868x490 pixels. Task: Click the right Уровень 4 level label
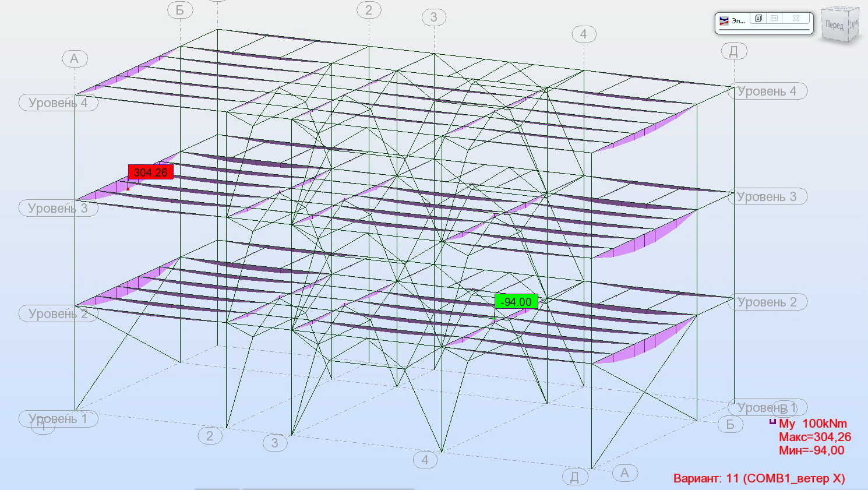click(x=767, y=91)
